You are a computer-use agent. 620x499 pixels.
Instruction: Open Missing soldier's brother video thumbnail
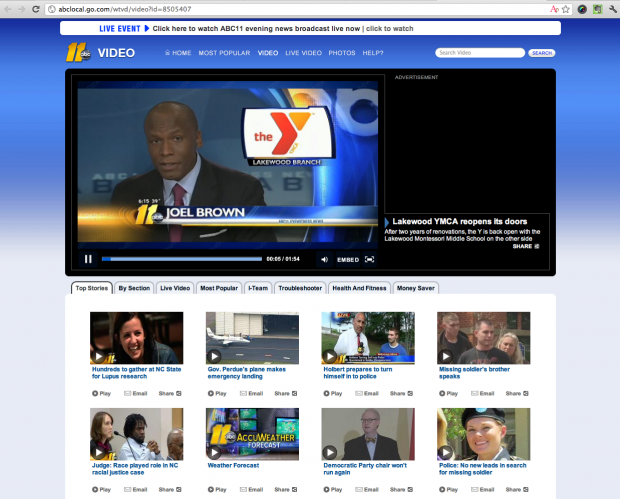coord(484,338)
